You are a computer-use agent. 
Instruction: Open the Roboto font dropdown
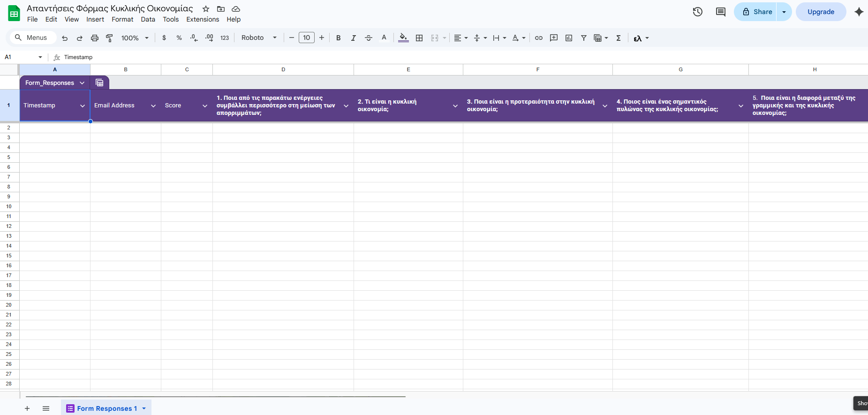click(x=259, y=38)
